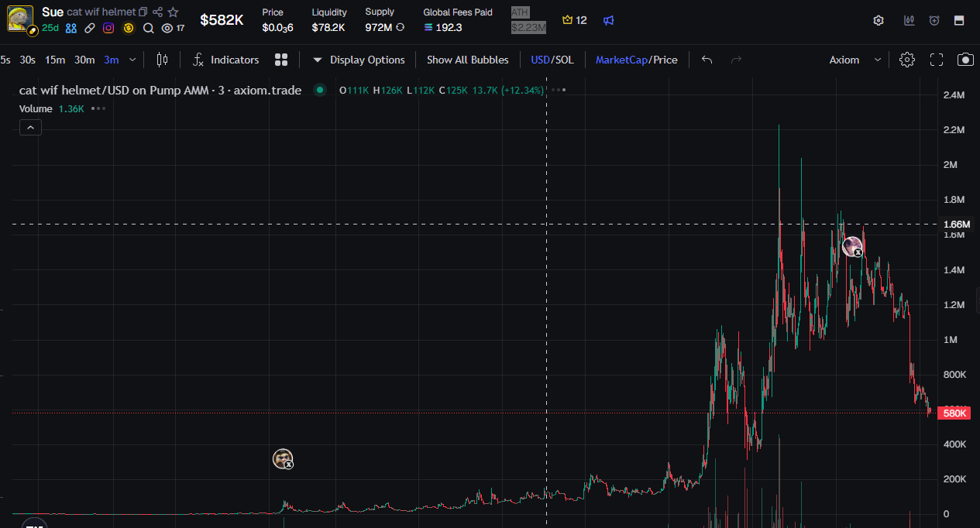The image size is (980, 528).
Task: Select the 30s timeframe
Action: (x=28, y=60)
